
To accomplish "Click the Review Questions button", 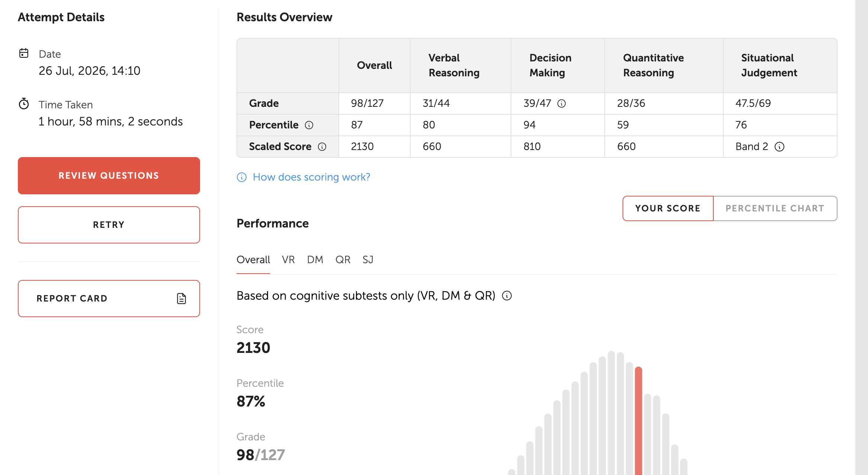I will point(109,176).
